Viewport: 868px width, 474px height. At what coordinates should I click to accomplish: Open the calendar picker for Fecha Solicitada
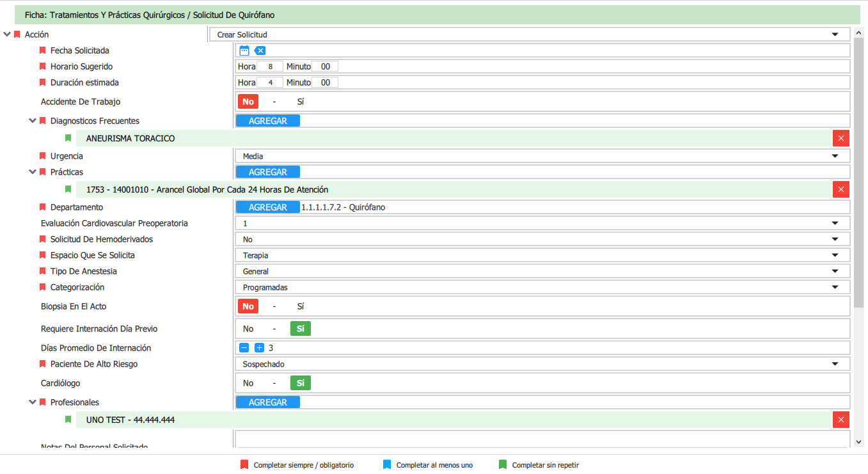[244, 51]
